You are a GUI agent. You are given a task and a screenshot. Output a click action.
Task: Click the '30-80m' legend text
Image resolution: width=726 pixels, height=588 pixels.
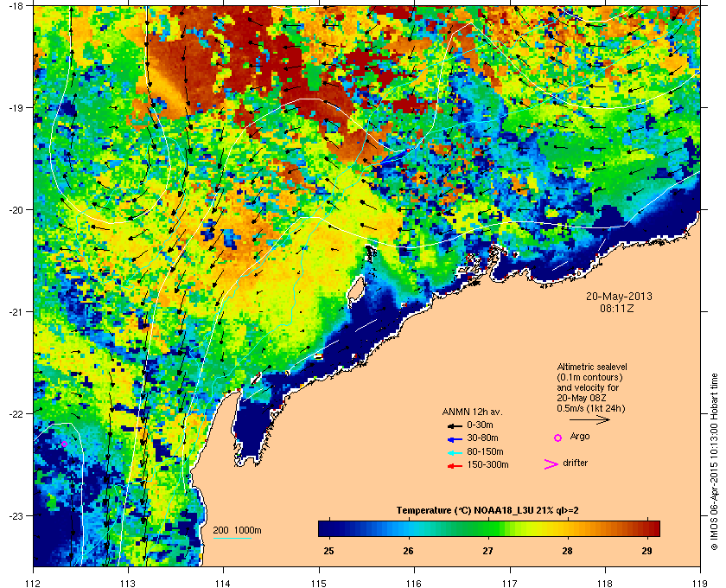tap(482, 438)
